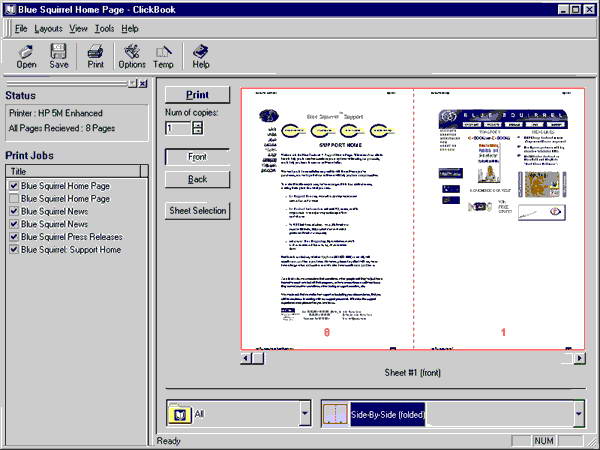This screenshot has width=600, height=450.
Task: Uncheck the first Blue Squirrel News job
Action: coord(14,211)
